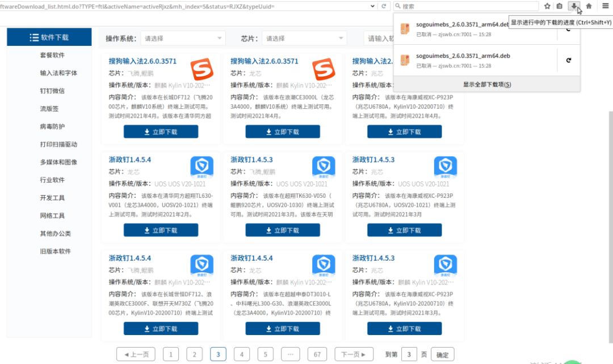This screenshot has width=613, height=364.
Task: Download 浙政钉1.4.5.3 飞腾,鲲鹏 UOS
Action: coord(283,230)
